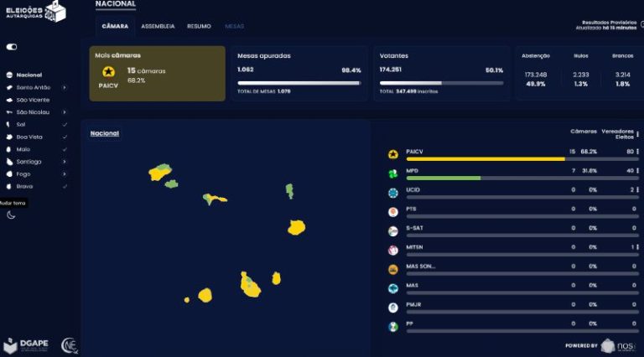Click the UCID party logo
The width and height of the screenshot is (644, 357).
click(392, 192)
